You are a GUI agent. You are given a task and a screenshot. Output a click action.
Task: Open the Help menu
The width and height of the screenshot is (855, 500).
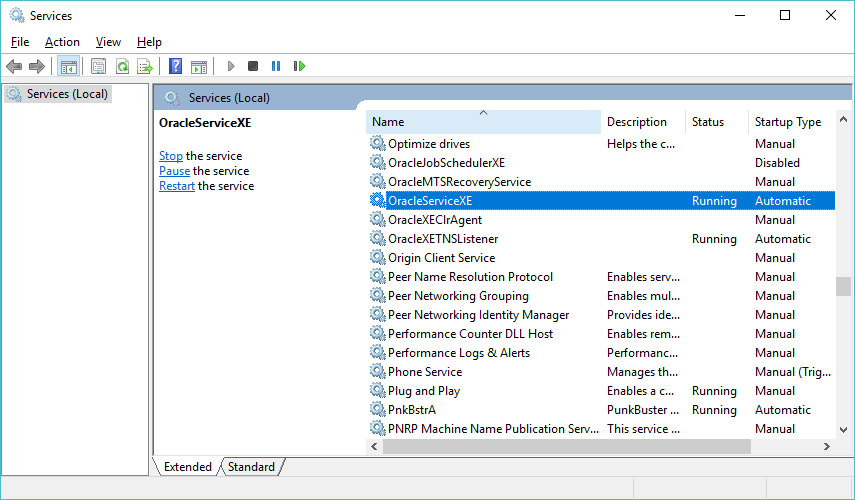149,42
